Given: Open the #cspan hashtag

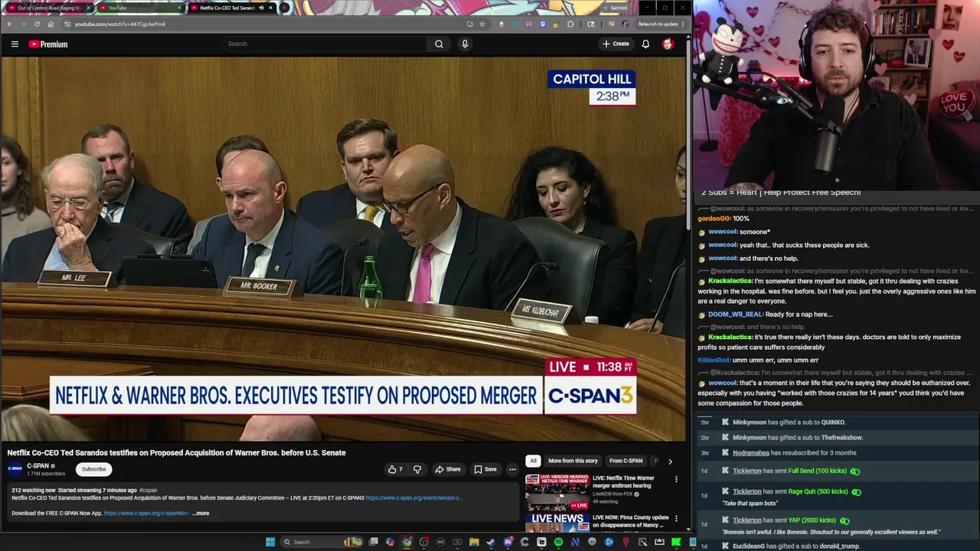Looking at the screenshot, I should (x=149, y=490).
